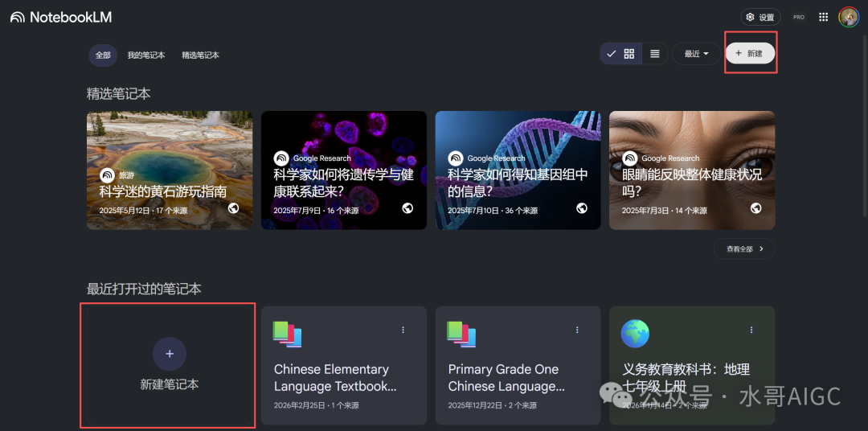Image resolution: width=868 pixels, height=431 pixels.
Task: Open the 最近 sort dropdown
Action: coord(696,54)
